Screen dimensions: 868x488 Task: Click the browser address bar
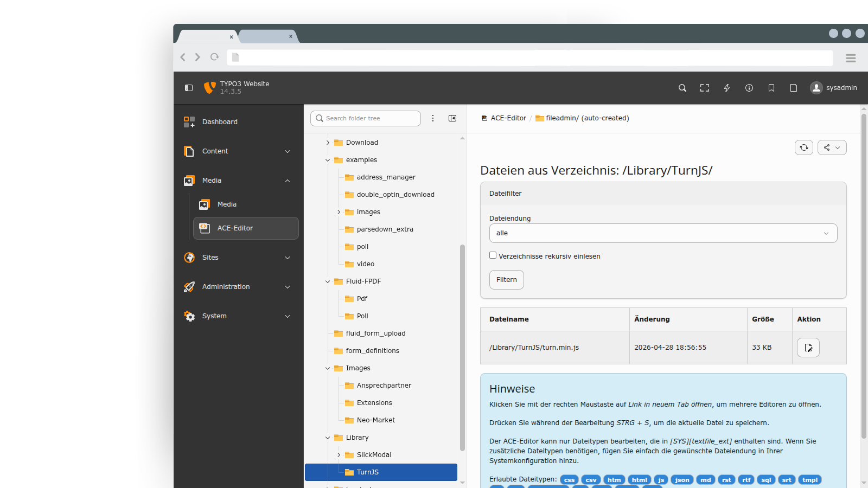coord(530,57)
